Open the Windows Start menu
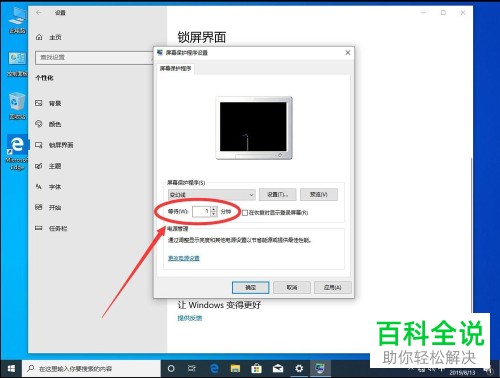This screenshot has height=378, width=500. click(11, 369)
